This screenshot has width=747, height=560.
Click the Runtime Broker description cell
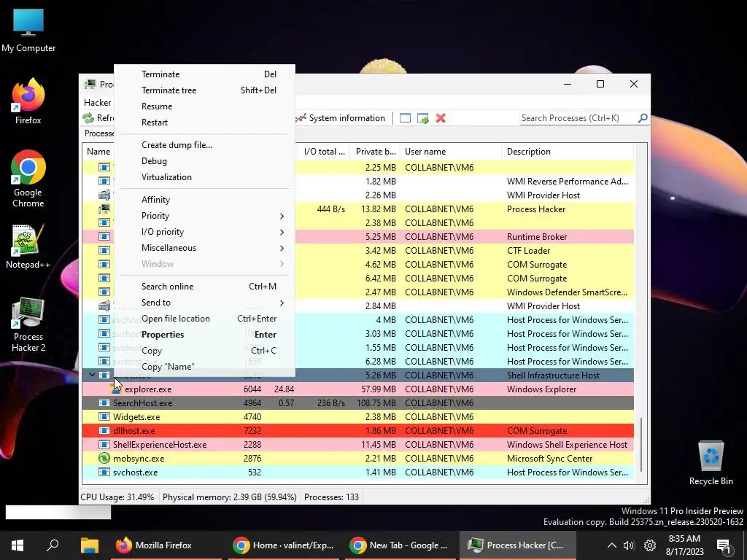[537, 237]
